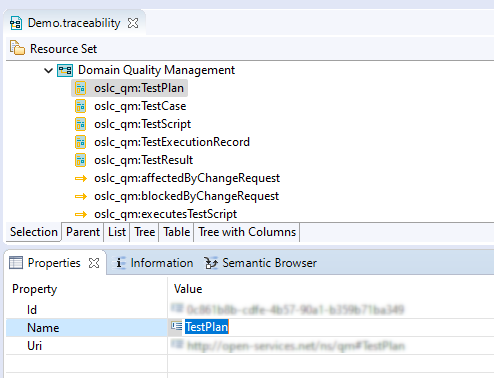Click the oslc_qm:TestResult resource icon
The height and width of the screenshot is (378, 494).
click(x=80, y=160)
